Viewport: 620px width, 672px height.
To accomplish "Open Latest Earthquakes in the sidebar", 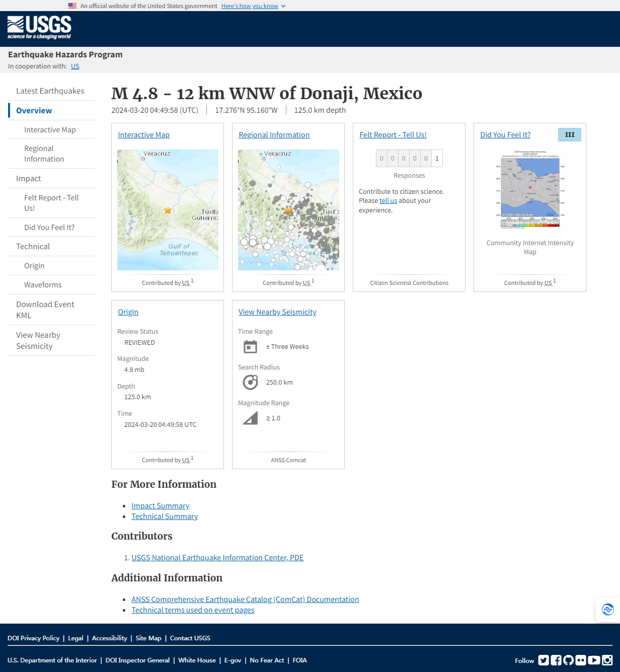I will tap(50, 91).
